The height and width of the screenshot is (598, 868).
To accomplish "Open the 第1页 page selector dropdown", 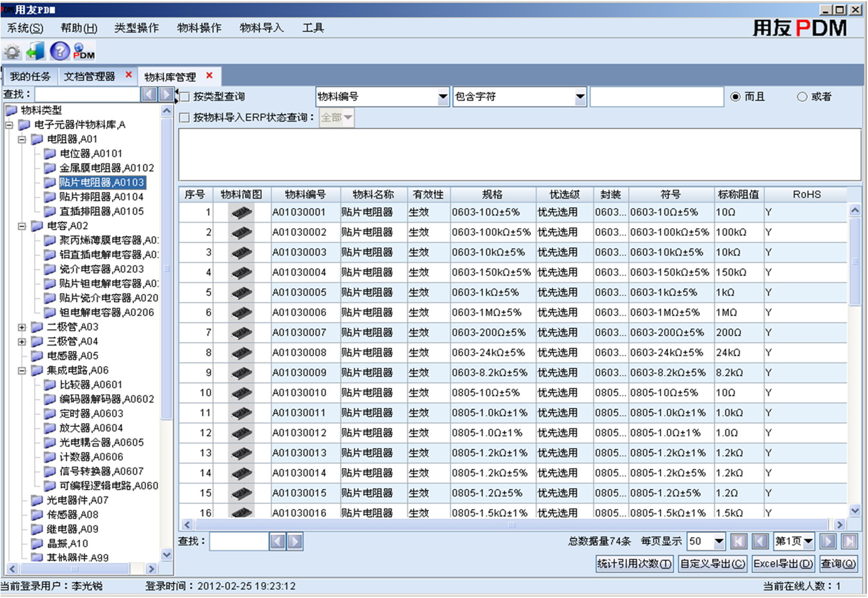I will [808, 541].
